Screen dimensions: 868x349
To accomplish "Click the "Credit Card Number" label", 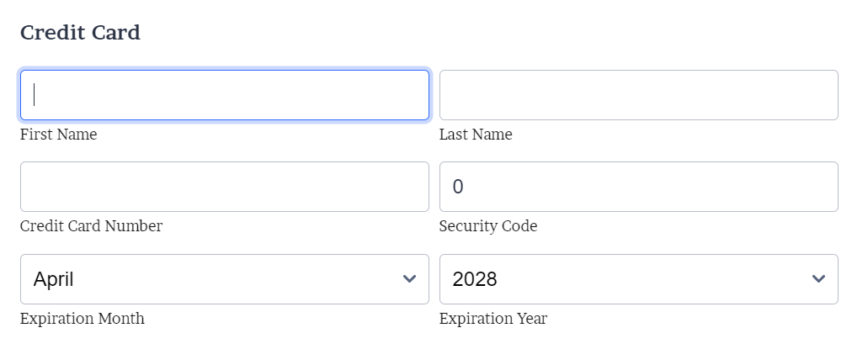I will 91,226.
